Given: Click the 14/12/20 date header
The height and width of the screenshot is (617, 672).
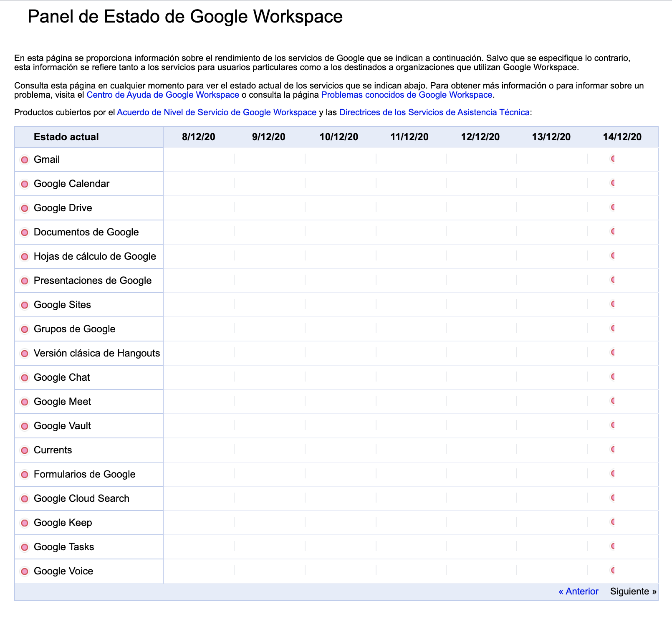Looking at the screenshot, I should coord(622,137).
